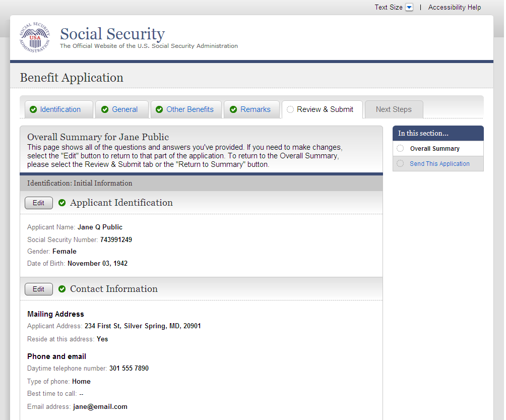The width and height of the screenshot is (506, 420).
Task: Open the Accessibility Help link
Action: tap(455, 8)
